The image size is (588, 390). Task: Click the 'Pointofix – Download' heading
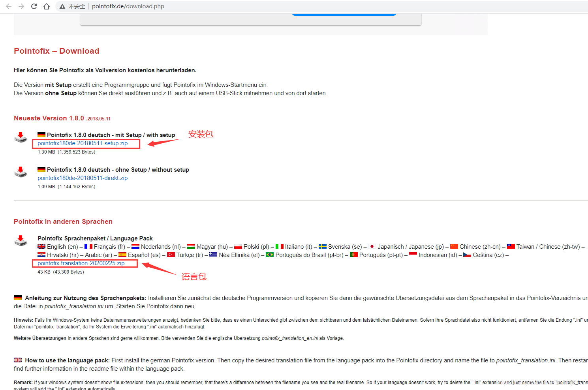[x=56, y=51]
